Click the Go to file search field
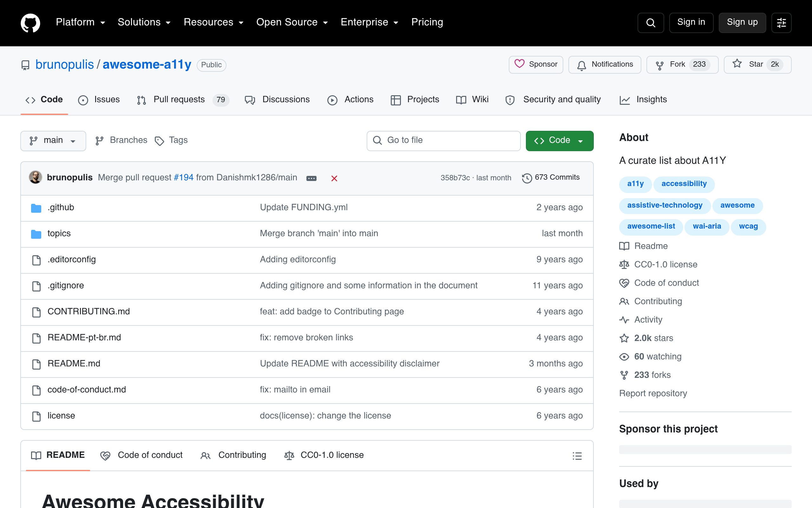812x508 pixels. [x=443, y=140]
